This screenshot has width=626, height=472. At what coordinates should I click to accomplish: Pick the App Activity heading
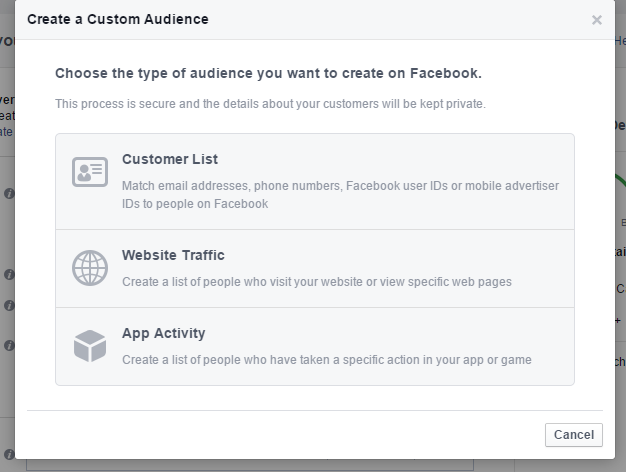pos(164,333)
